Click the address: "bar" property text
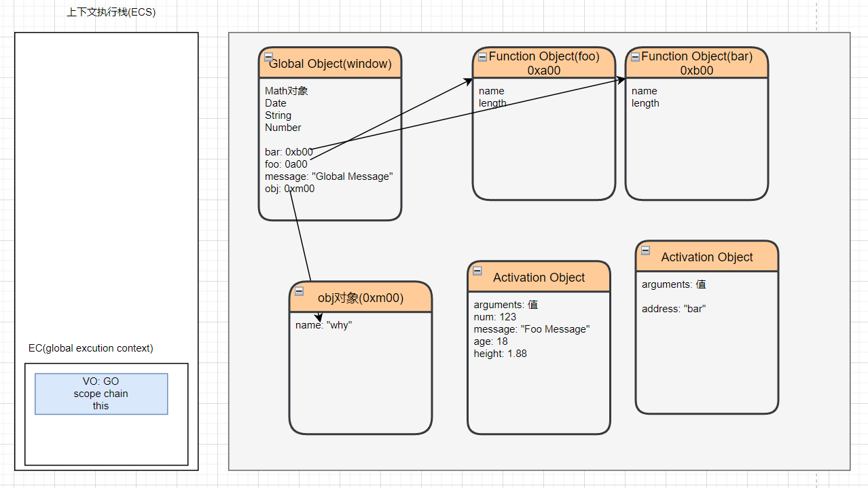 pyautogui.click(x=674, y=309)
